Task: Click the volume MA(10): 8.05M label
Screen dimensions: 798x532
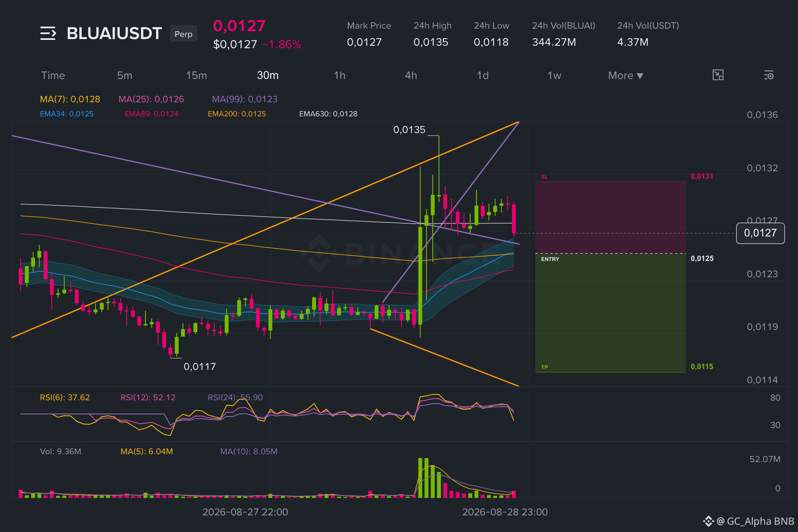Action: (x=249, y=451)
